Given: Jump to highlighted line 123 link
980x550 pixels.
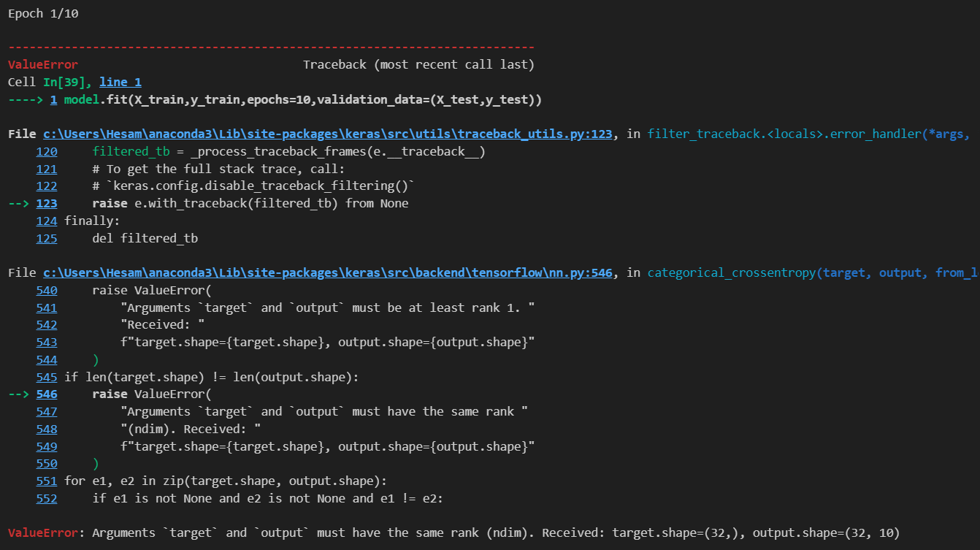Looking at the screenshot, I should [47, 203].
